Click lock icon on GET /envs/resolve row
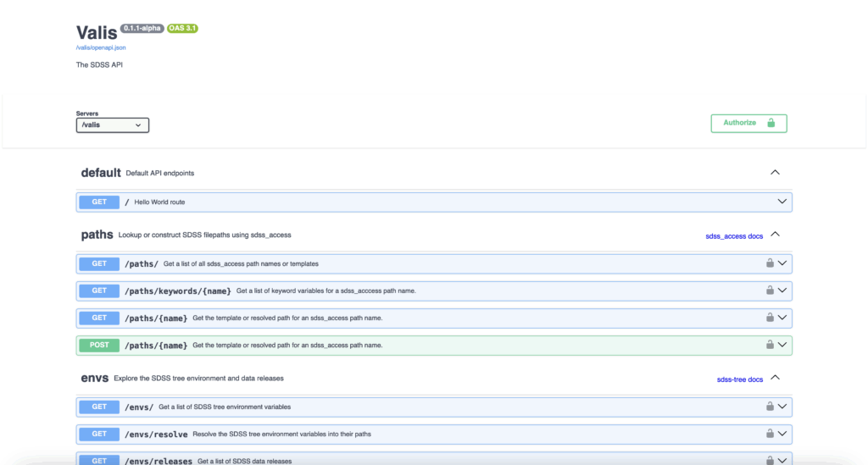The height and width of the screenshot is (465, 868). point(770,433)
